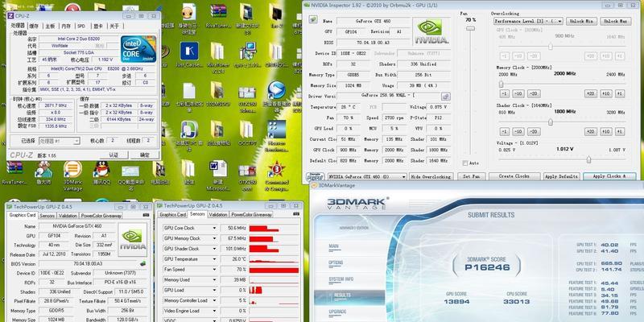Open Validation tab in the GPU-Z Sensors window
Image resolution: width=644 pixels, height=322 pixels.
pos(217,215)
